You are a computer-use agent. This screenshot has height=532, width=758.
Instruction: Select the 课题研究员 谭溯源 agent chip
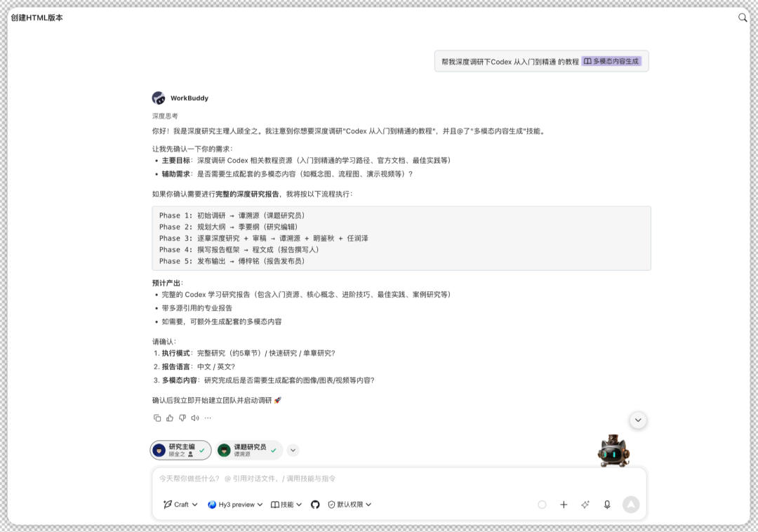click(249, 451)
